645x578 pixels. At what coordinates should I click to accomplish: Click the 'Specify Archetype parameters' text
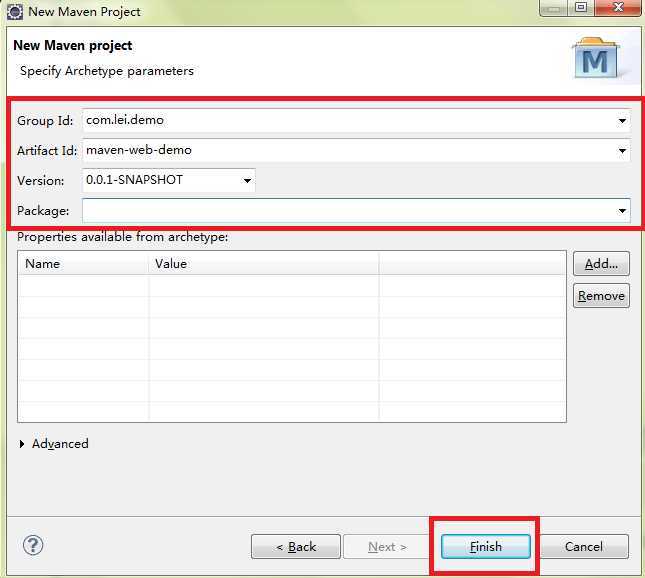107,71
